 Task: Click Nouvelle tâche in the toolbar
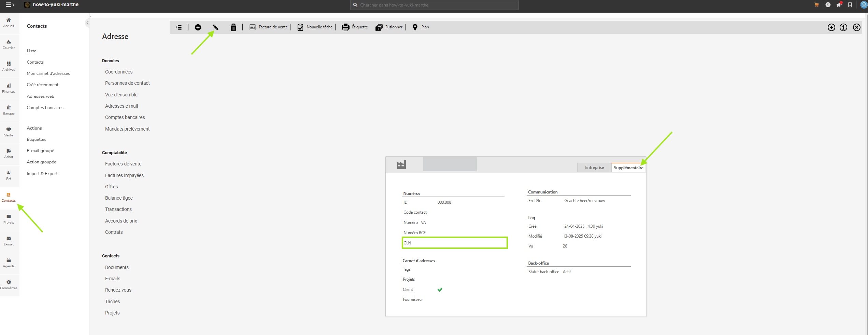click(315, 27)
